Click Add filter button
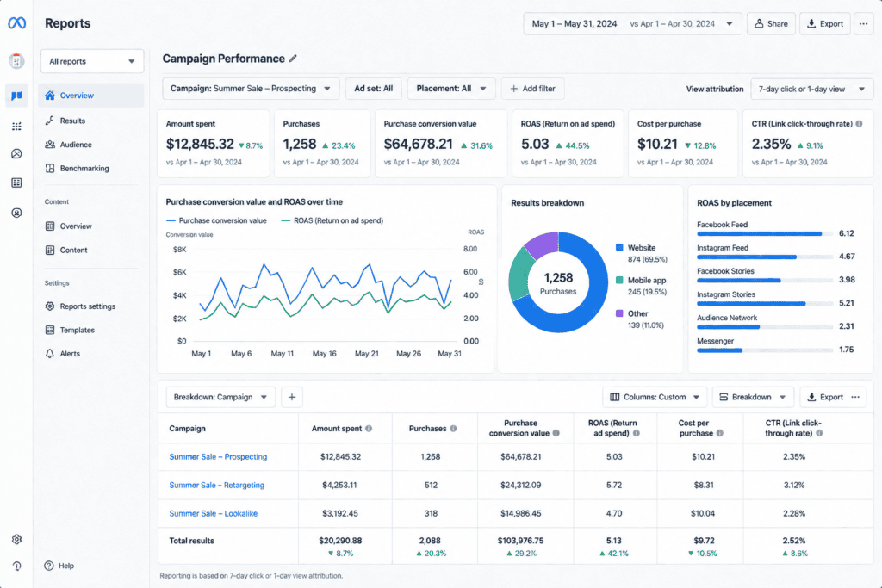 (x=532, y=89)
